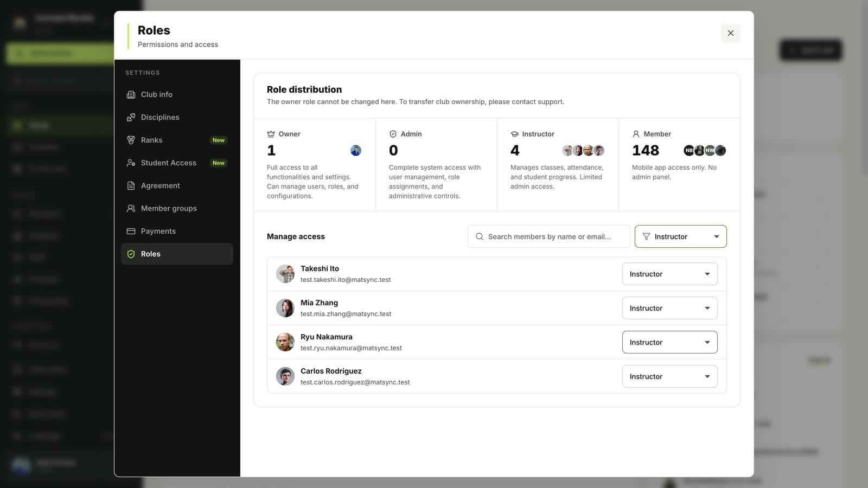Click the Member count 148
The width and height of the screenshot is (868, 488).
click(x=646, y=150)
